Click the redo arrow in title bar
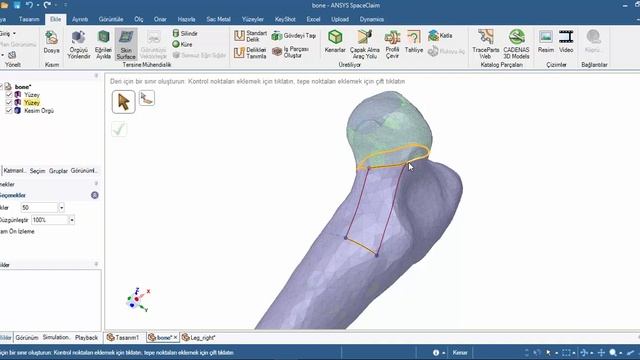The height and width of the screenshot is (360, 640). (47, 5)
